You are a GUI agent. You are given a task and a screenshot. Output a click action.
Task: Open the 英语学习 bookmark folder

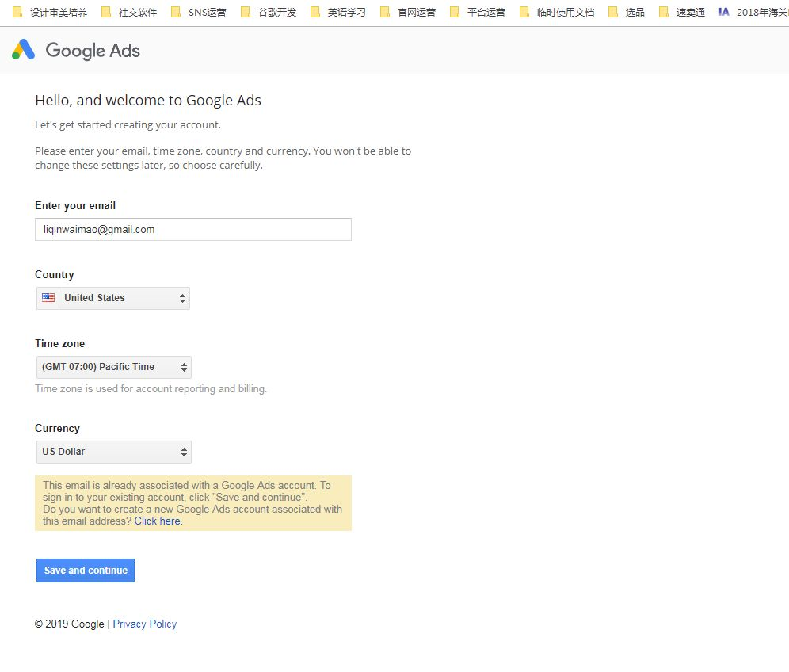(x=338, y=12)
